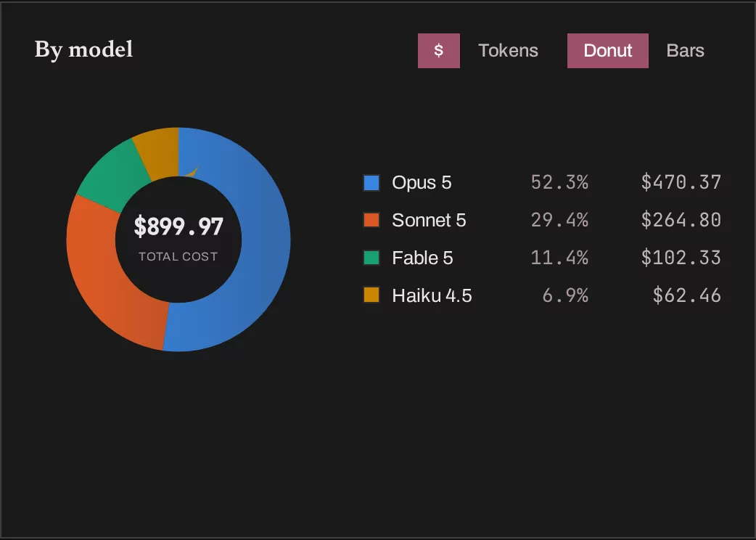Viewport: 756px width, 540px height.
Task: Select the Donut chart view
Action: click(x=607, y=51)
